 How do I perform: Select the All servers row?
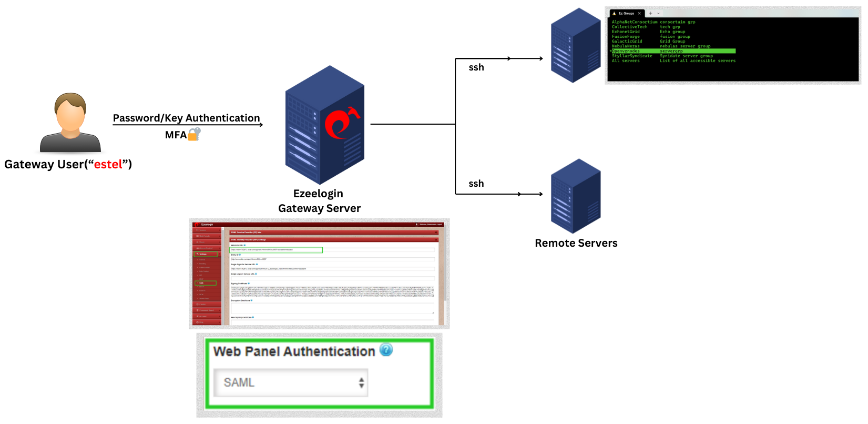pos(673,60)
